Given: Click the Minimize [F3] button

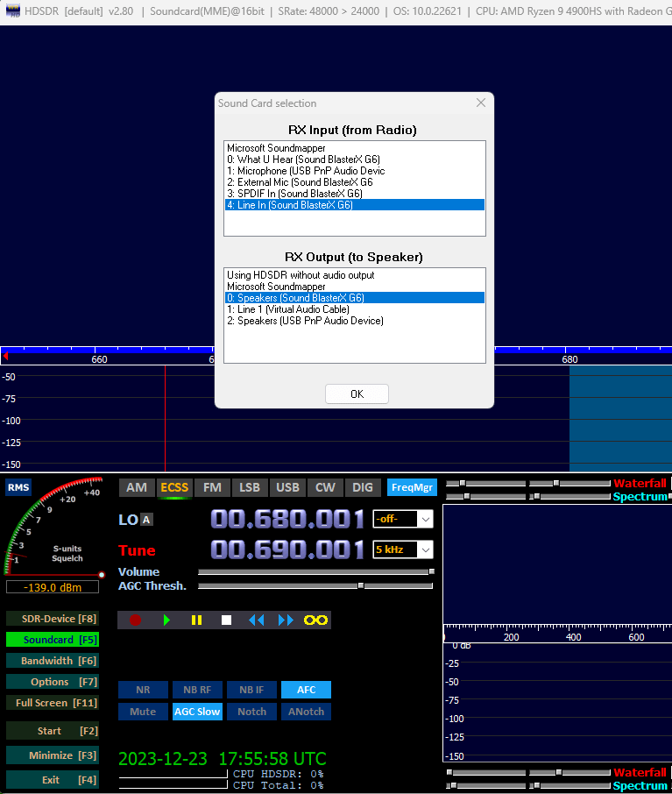Looking at the screenshot, I should point(53,755).
